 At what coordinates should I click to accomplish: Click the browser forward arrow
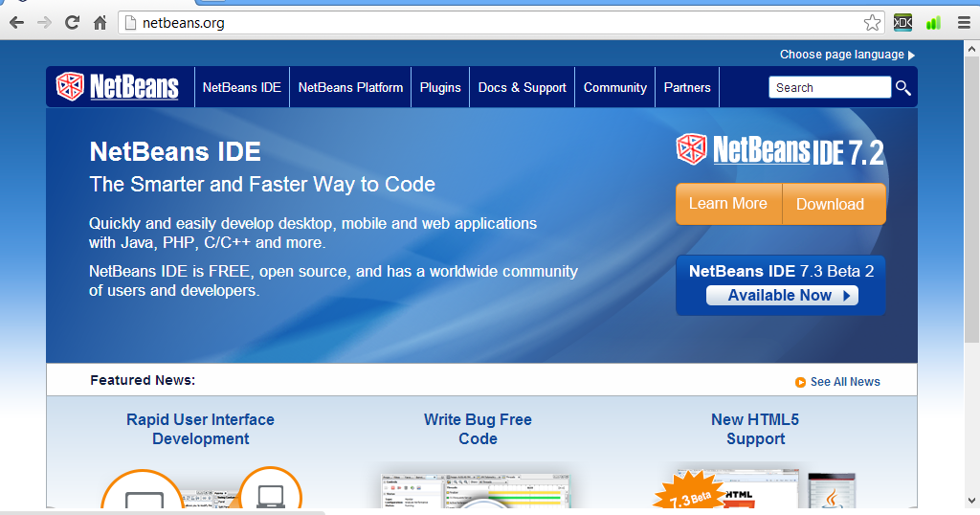(44, 23)
